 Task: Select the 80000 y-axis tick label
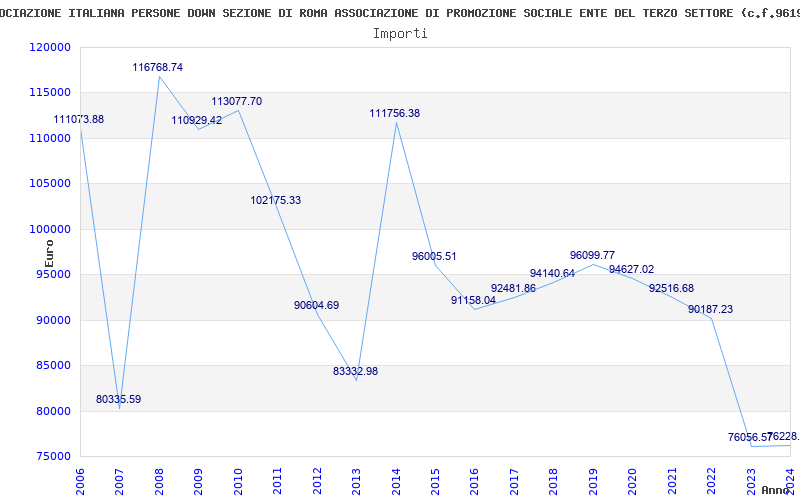tap(53, 411)
